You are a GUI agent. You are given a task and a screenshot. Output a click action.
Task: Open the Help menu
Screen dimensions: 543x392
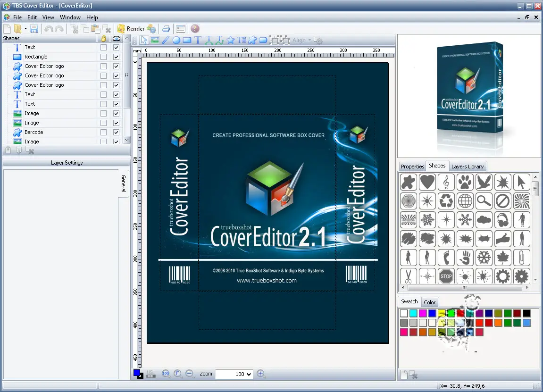tap(92, 17)
